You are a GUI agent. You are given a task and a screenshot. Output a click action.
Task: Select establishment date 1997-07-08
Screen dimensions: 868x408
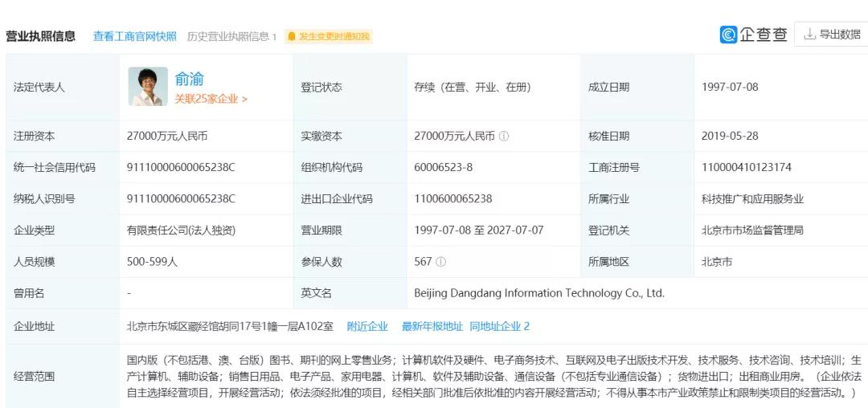[x=730, y=87]
